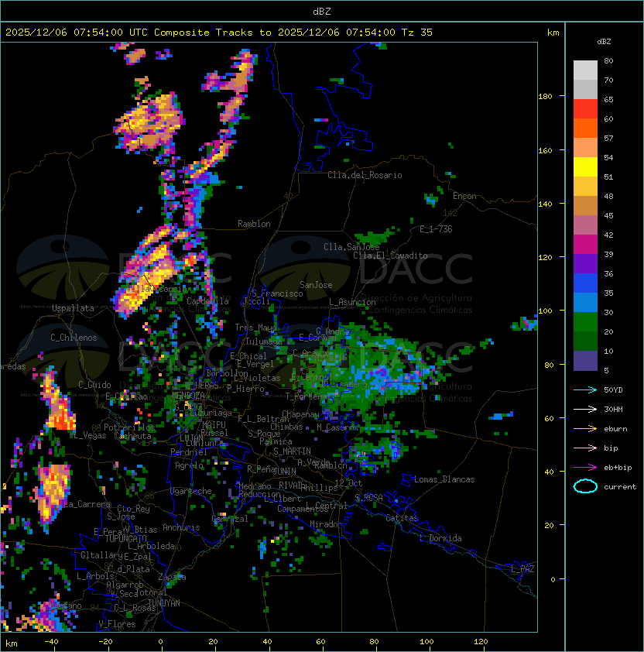Viewport: 644px width, 652px height.
Task: Pick the dark orange 57–60 dBZ swatch
Action: (585, 128)
